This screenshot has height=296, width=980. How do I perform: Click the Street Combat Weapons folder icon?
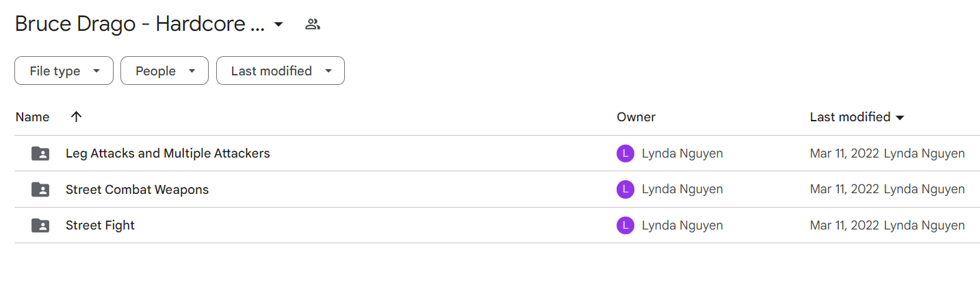tap(40, 189)
